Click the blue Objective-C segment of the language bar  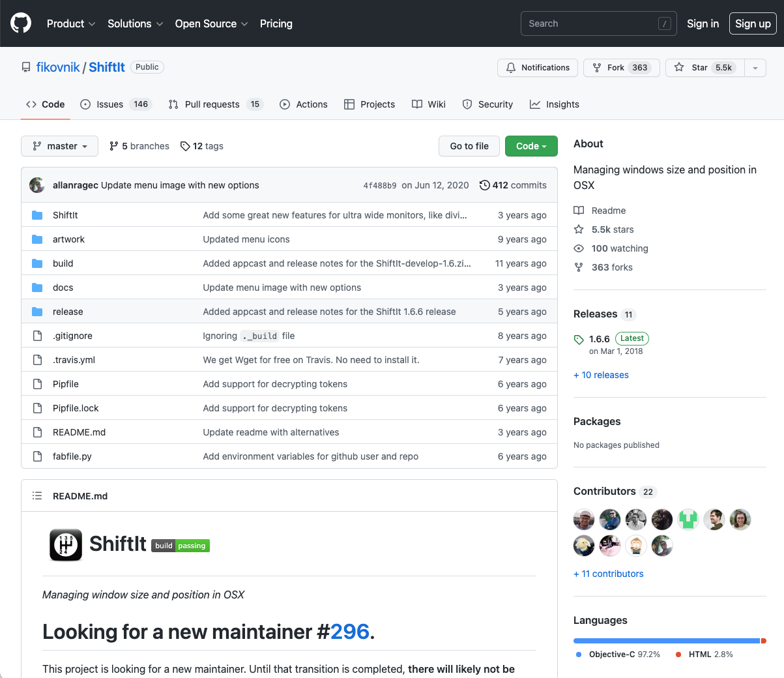[x=667, y=641]
